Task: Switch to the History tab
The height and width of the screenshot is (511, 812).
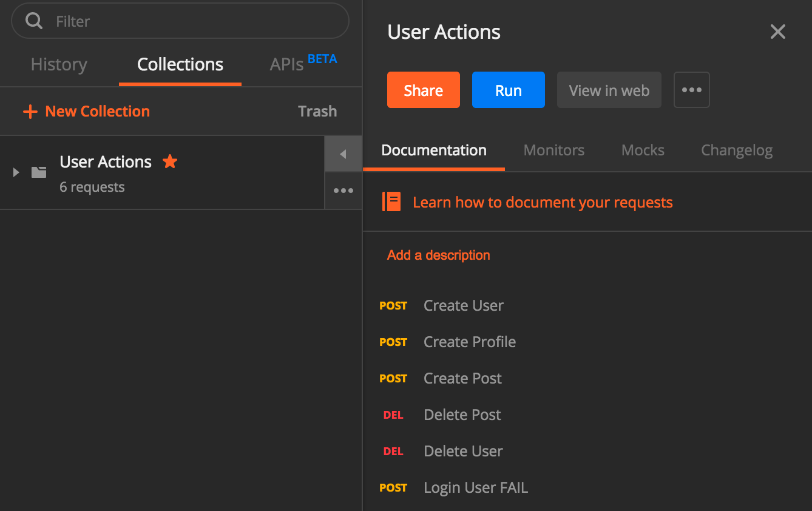Action: [x=58, y=64]
